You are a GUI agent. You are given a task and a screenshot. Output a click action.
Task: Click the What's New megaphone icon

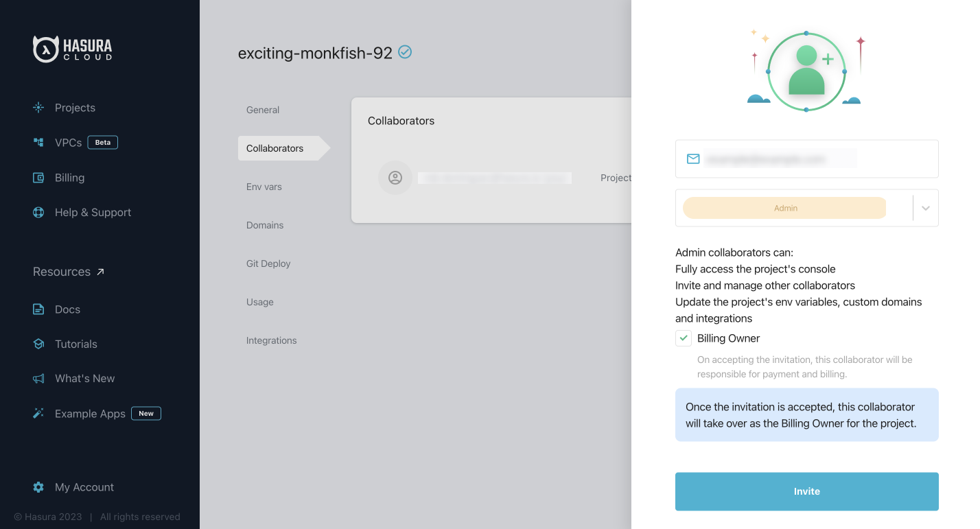click(38, 379)
